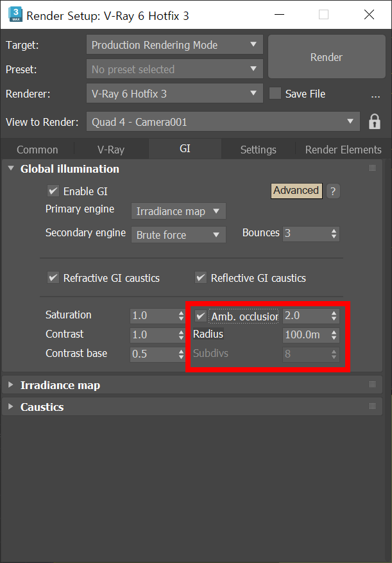The height and width of the screenshot is (563, 392).
Task: Enable the Save File checkbox
Action: (275, 93)
